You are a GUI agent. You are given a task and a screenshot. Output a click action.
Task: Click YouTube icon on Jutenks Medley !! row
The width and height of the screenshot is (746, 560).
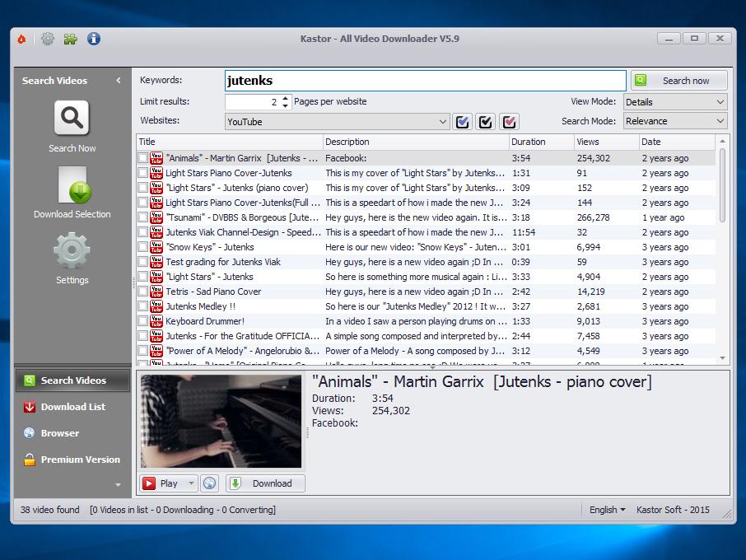[x=156, y=306]
